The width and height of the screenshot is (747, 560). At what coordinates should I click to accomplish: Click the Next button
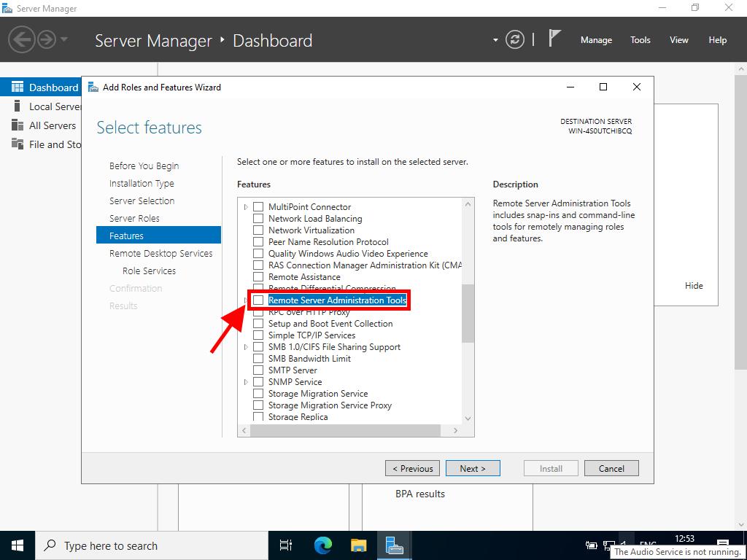coord(473,468)
